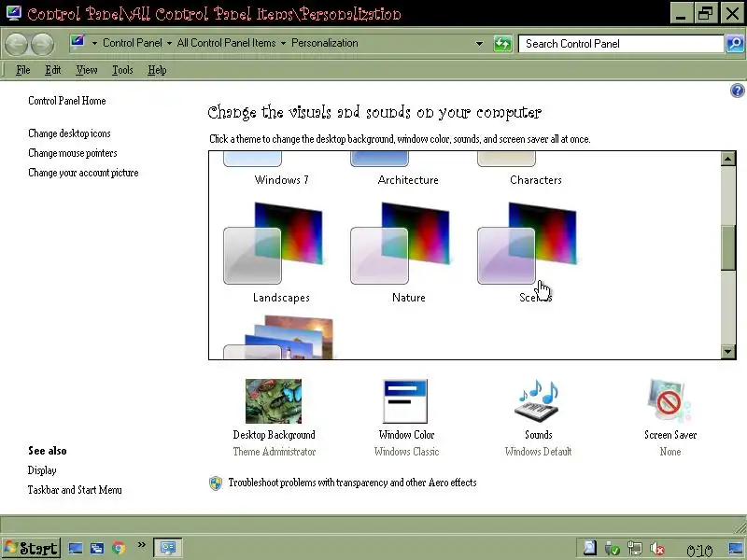Expand dropdown arrow after All Control Panel Items
Viewport: 747px width, 560px height.
click(x=283, y=43)
